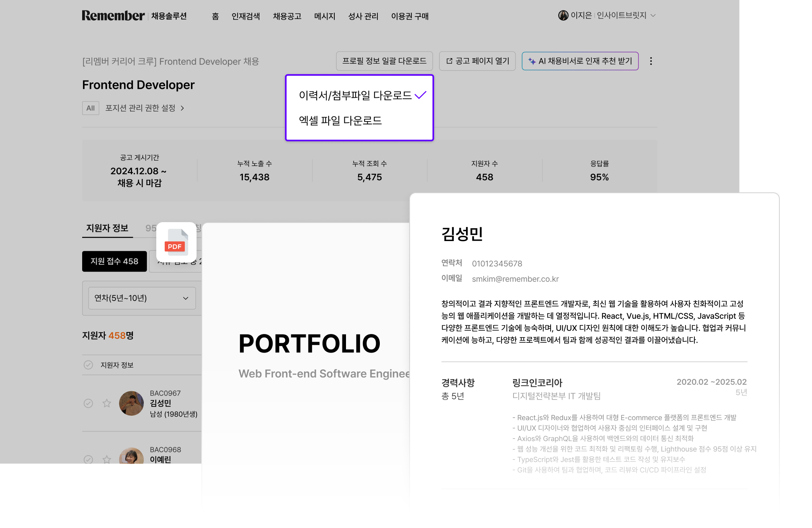Image resolution: width=812 pixels, height=528 pixels.
Task: Star applicant 김성민 (BAC0967)
Action: (x=107, y=403)
